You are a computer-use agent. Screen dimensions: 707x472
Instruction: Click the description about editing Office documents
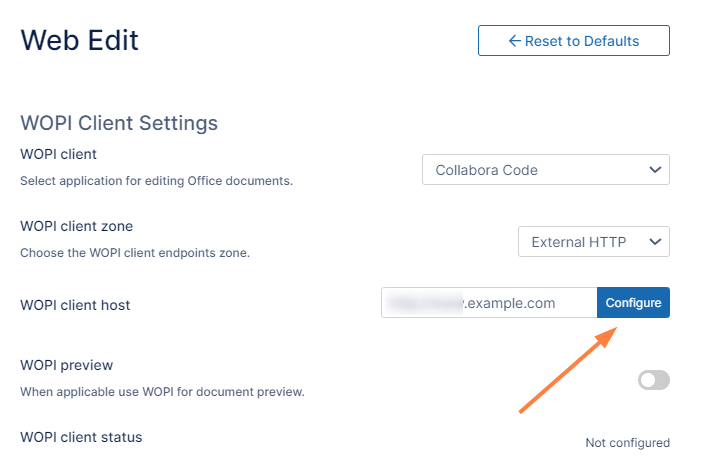point(156,181)
